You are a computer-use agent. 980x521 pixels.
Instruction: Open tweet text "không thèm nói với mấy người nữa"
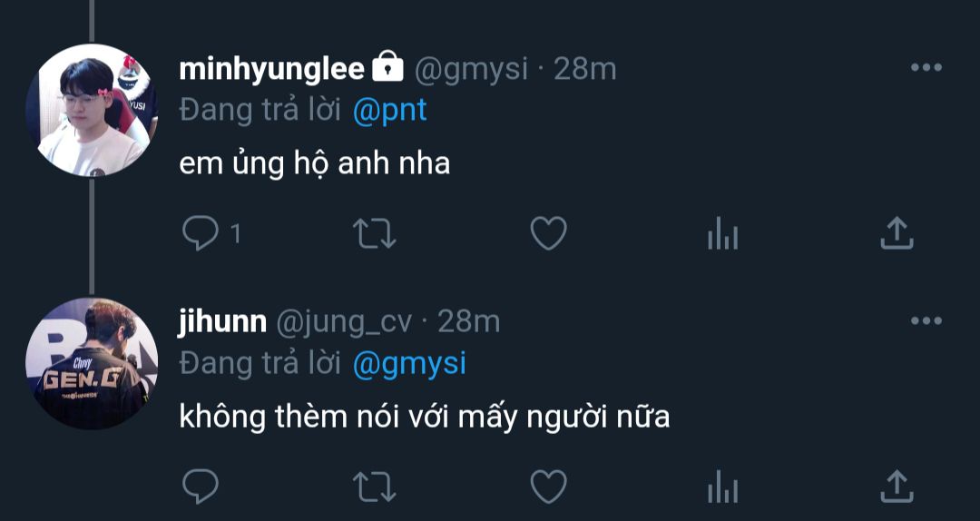pyautogui.click(x=424, y=417)
